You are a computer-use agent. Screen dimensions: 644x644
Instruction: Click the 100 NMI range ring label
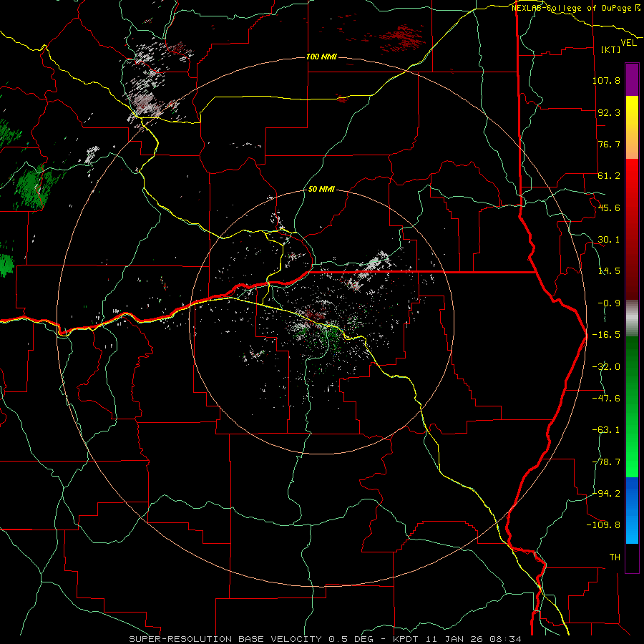[x=321, y=57]
